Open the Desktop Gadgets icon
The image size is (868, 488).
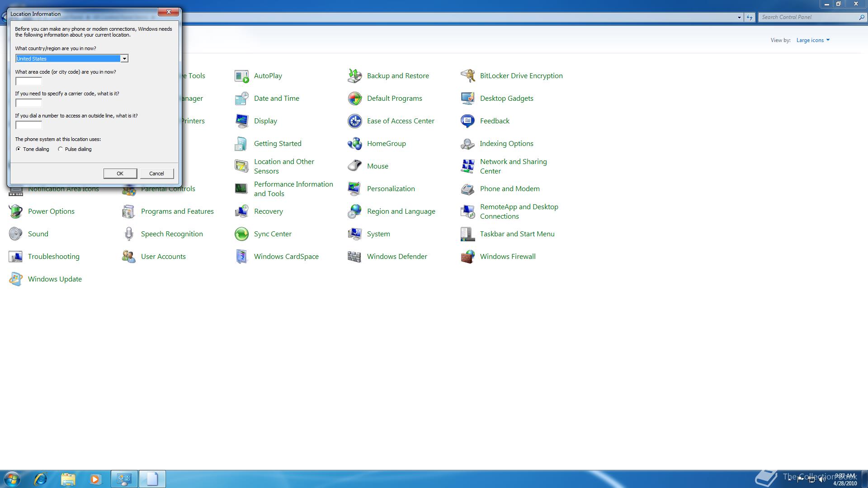pos(468,99)
